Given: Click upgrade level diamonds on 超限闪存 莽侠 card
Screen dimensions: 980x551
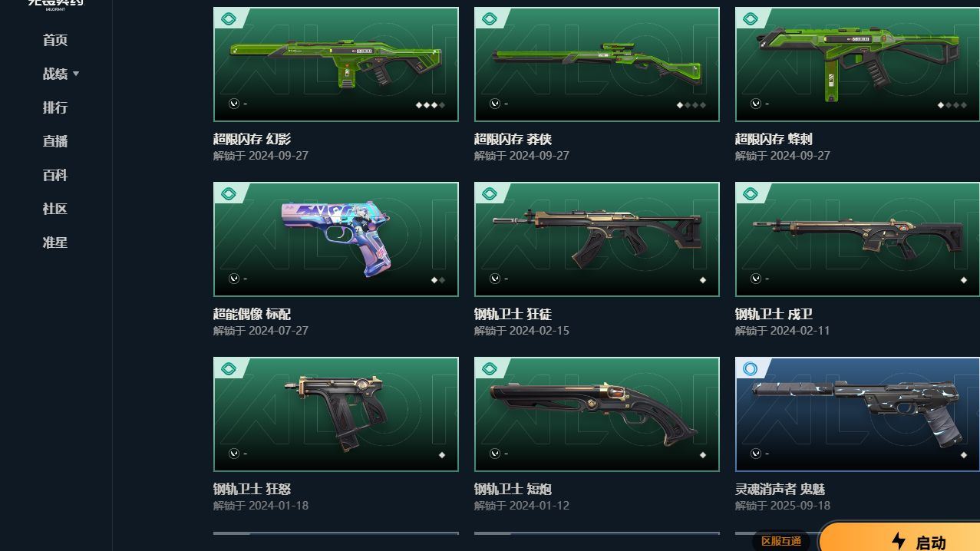Looking at the screenshot, I should coord(691,105).
